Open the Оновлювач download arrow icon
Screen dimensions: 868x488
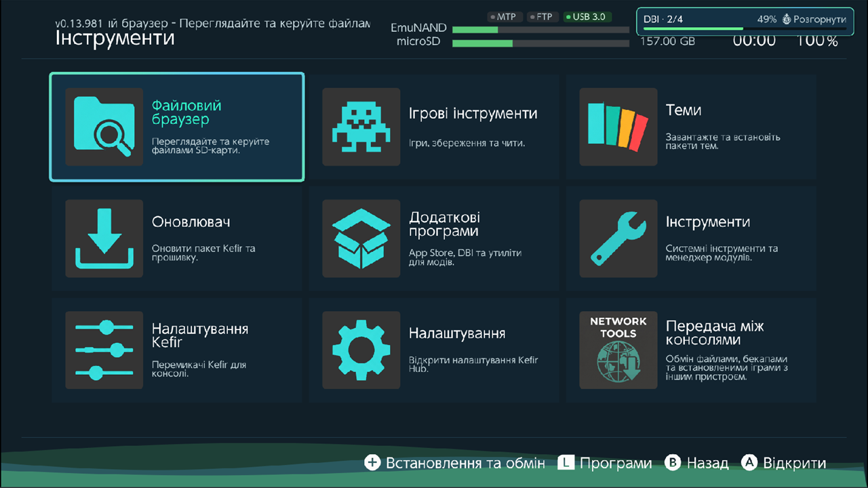tap(104, 239)
